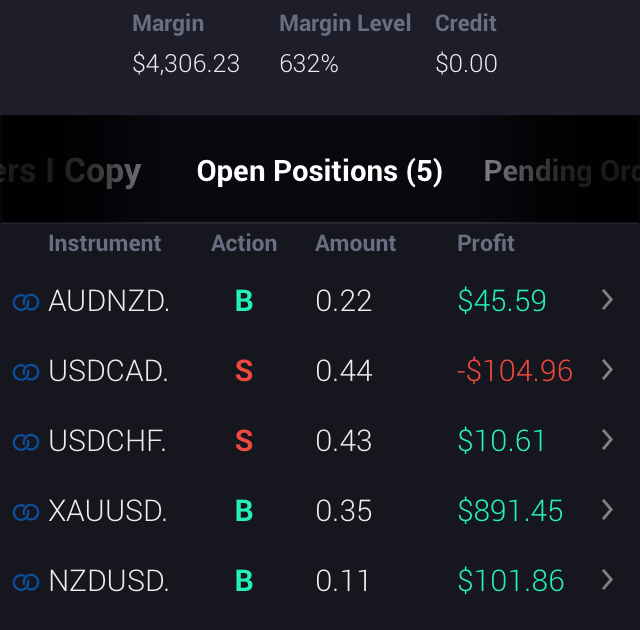The image size is (640, 630).
Task: Switch to the Traders I Copy tab
Action: point(72,172)
